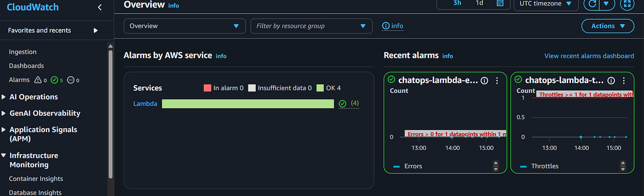
Task: Select the 3h time range tab
Action: pyautogui.click(x=457, y=3)
